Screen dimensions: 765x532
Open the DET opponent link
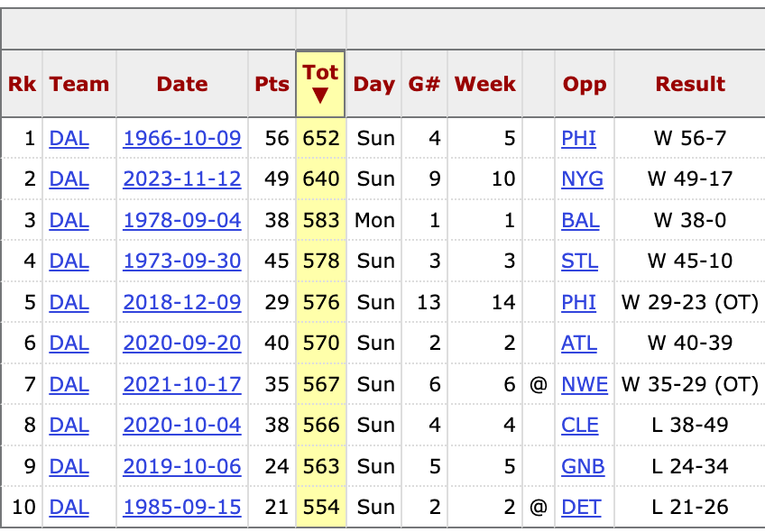tap(581, 507)
